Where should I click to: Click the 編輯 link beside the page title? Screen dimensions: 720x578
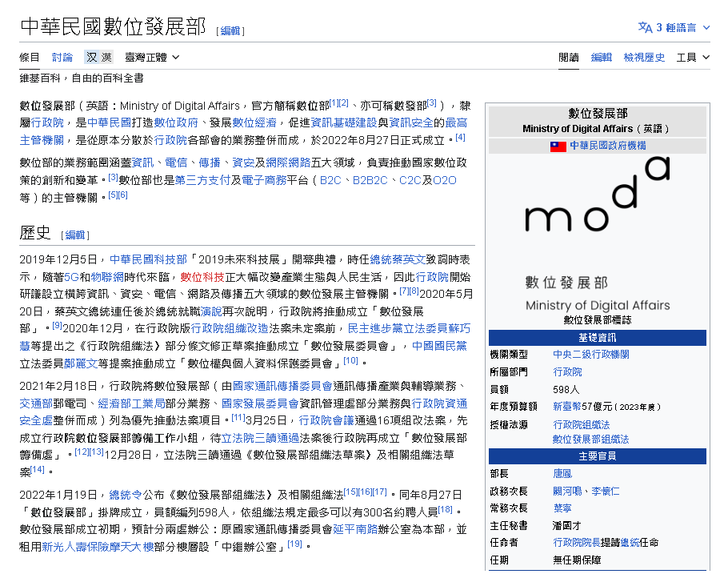(x=230, y=31)
